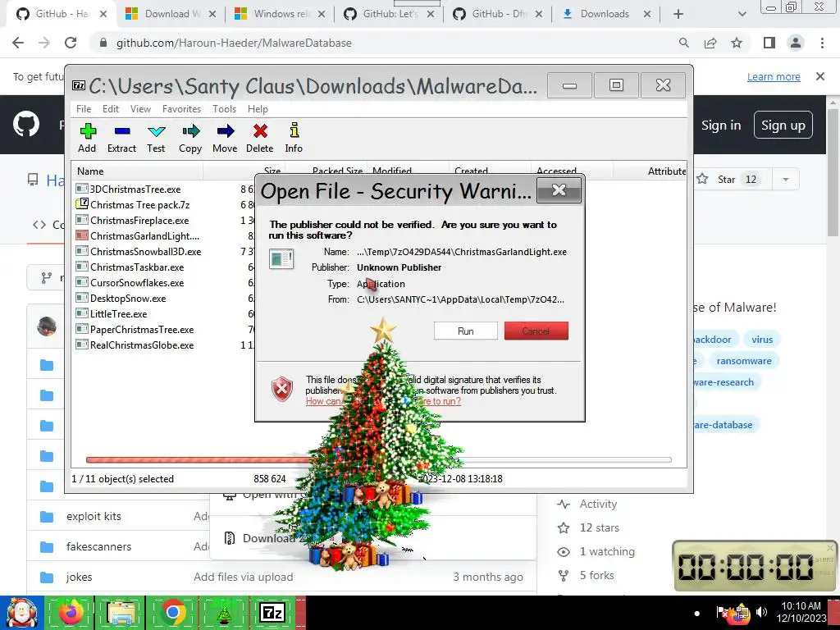Click the virus topic tag
The height and width of the screenshot is (630, 840).
(762, 340)
